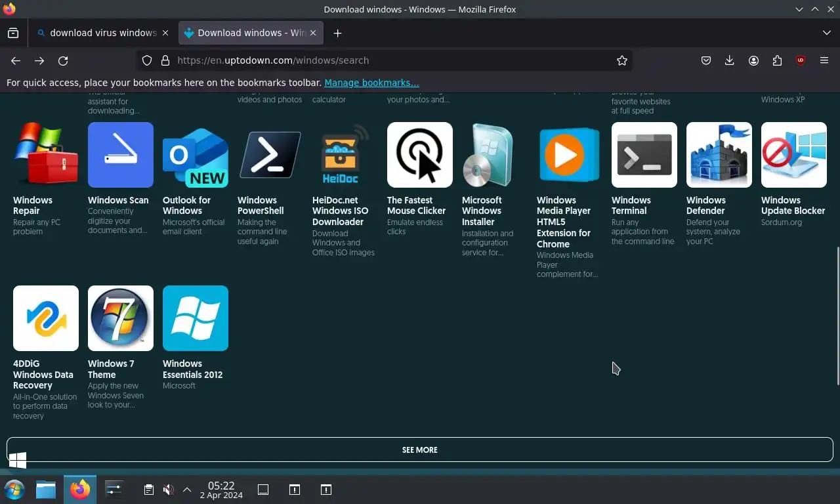The height and width of the screenshot is (504, 840).
Task: Open a new browser tab
Action: pyautogui.click(x=337, y=33)
